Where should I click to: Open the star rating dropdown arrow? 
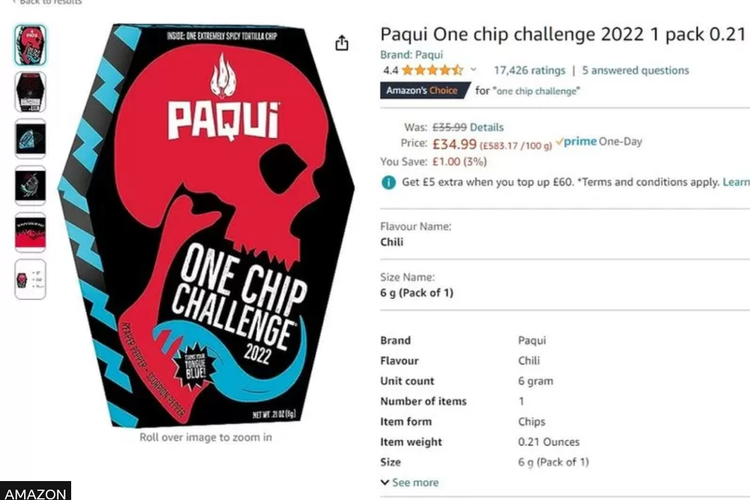(473, 70)
